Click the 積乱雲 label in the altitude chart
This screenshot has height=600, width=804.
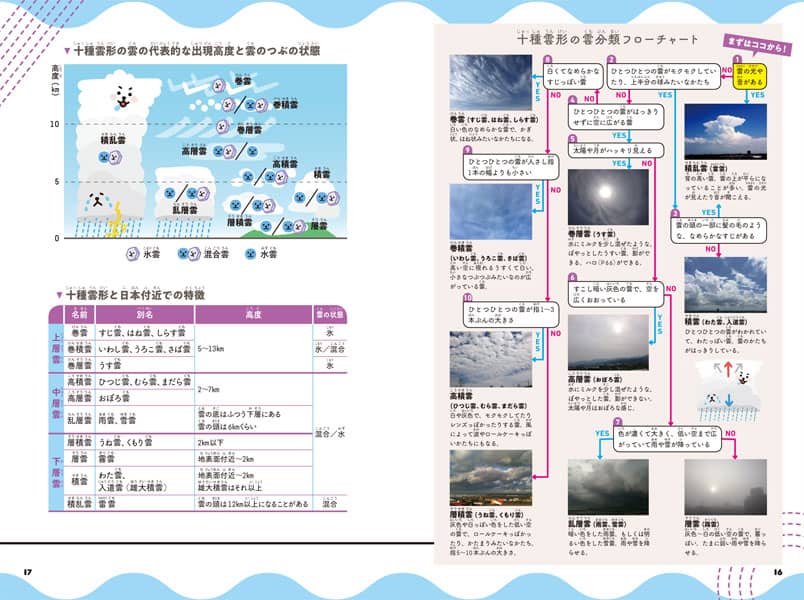coord(113,139)
